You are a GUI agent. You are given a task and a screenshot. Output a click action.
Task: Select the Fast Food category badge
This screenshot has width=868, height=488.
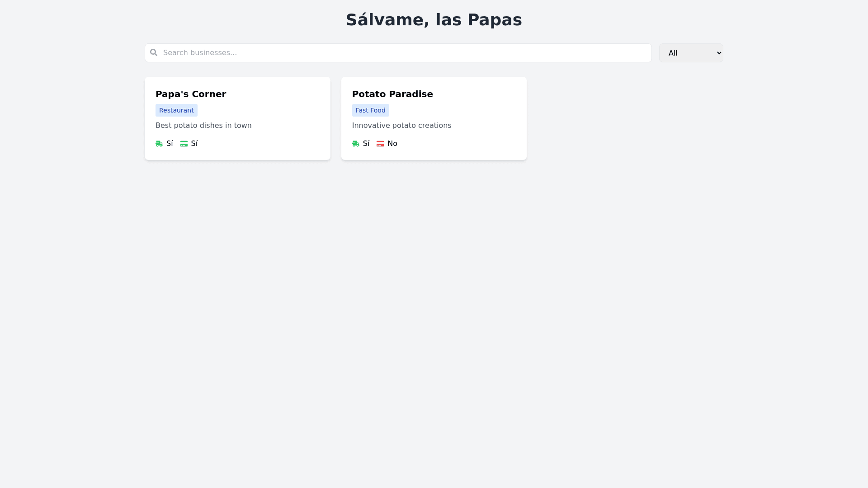click(370, 110)
